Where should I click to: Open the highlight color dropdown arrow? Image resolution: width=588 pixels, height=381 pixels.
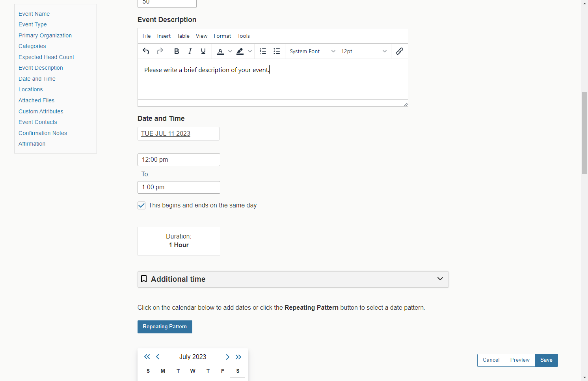tap(250, 51)
